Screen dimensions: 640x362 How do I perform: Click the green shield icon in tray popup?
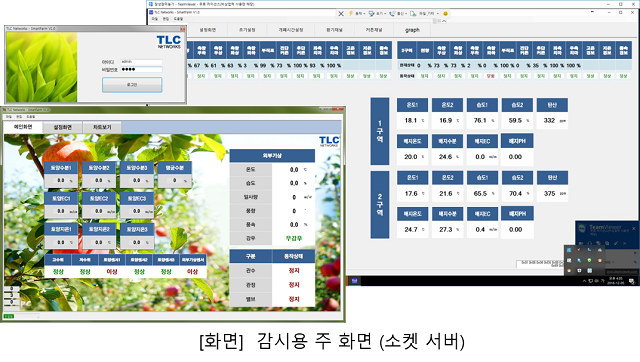pos(589,260)
